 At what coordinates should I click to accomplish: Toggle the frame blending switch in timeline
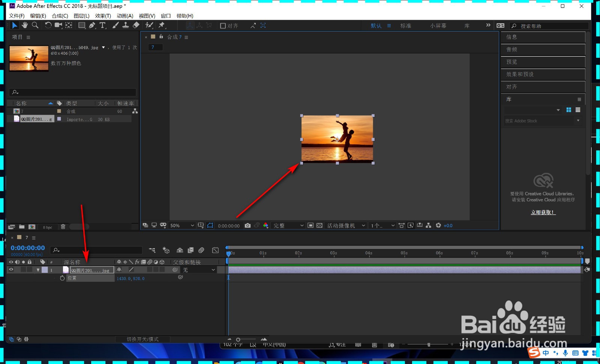click(x=190, y=250)
